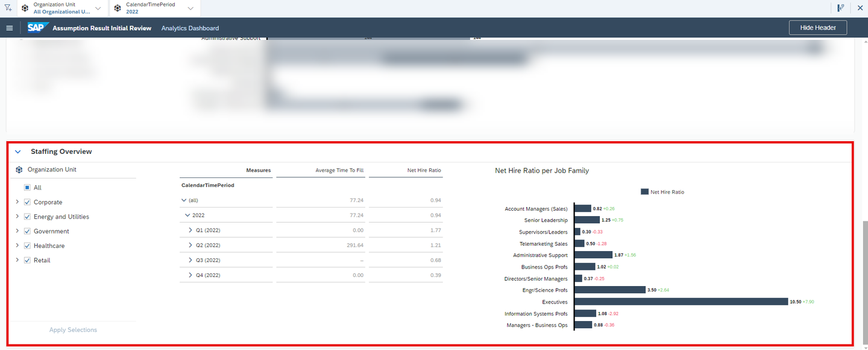Click the Telemarketing Sales label
The width and height of the screenshot is (868, 350).
click(x=544, y=244)
